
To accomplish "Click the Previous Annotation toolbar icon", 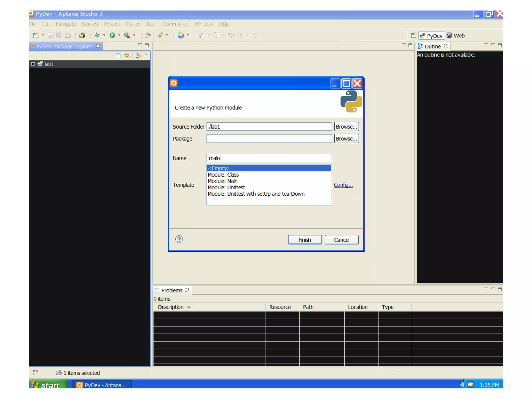I will pyautogui.click(x=217, y=35).
